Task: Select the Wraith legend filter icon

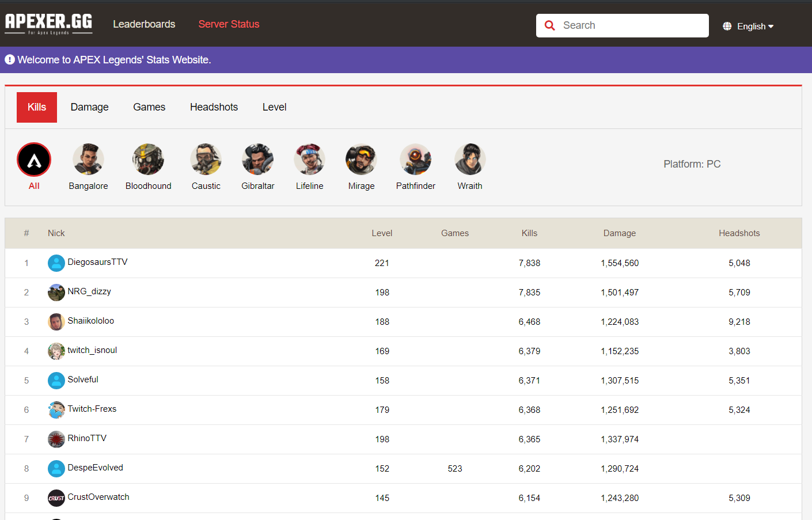Action: [470, 159]
